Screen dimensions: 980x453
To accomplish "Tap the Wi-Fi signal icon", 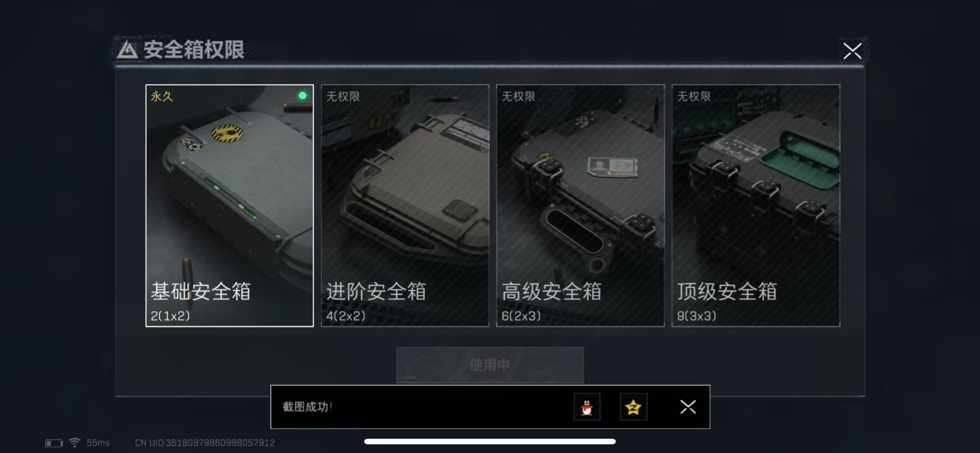I will (75, 442).
